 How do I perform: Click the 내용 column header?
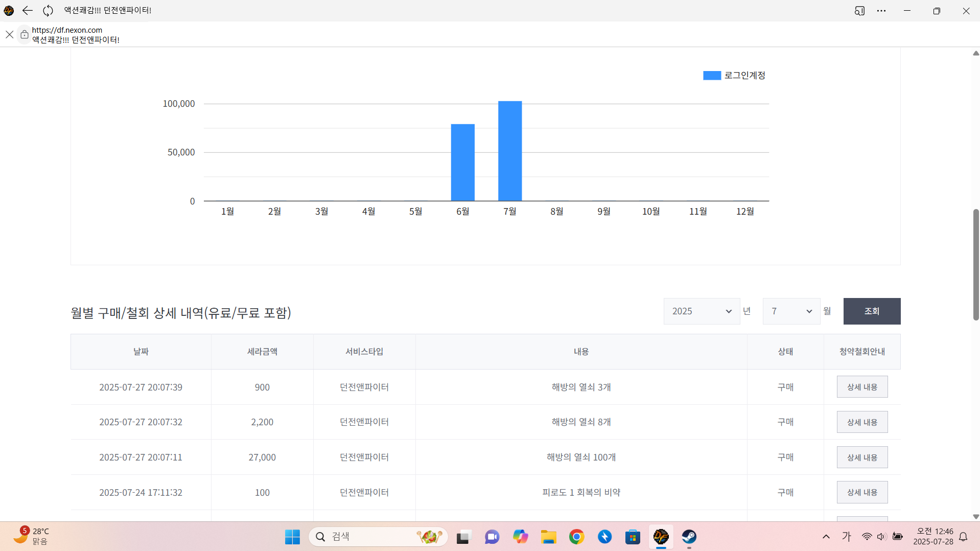tap(581, 352)
